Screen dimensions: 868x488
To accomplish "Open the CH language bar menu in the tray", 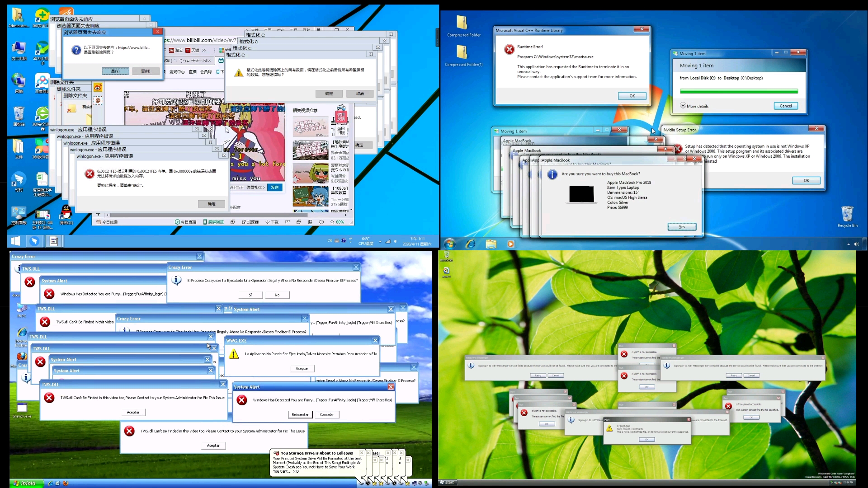I will 329,240.
